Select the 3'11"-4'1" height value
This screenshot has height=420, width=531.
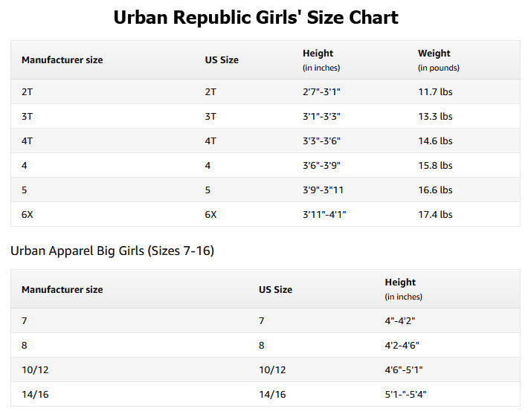click(x=324, y=215)
